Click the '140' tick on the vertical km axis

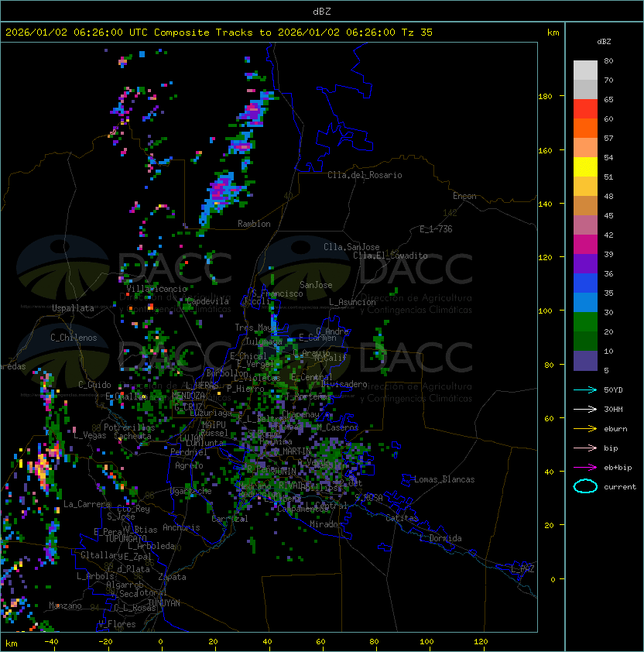545,204
